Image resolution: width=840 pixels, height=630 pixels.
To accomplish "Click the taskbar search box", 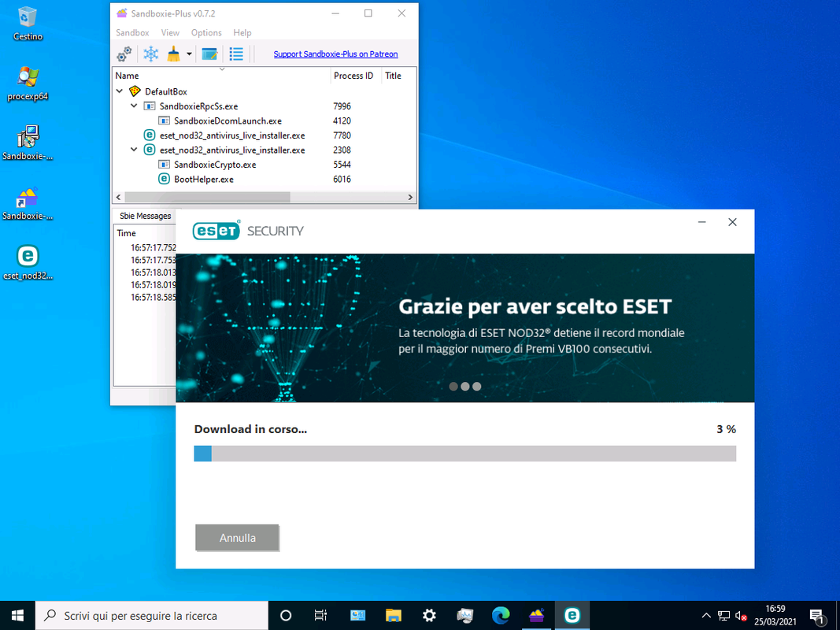I will click(152, 616).
